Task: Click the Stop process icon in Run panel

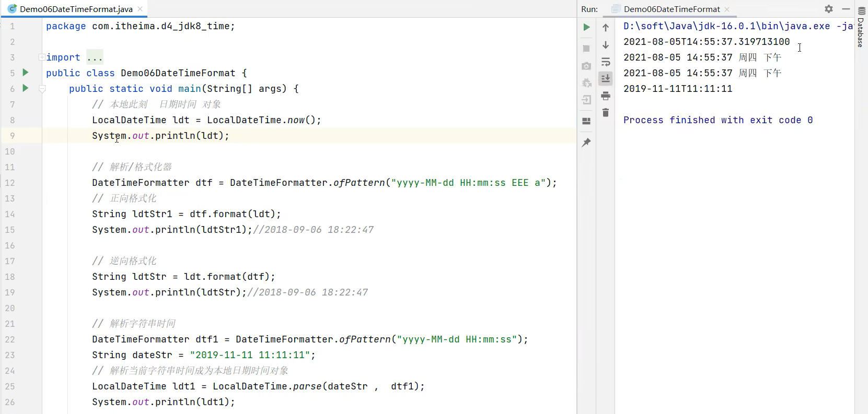Action: [x=586, y=49]
